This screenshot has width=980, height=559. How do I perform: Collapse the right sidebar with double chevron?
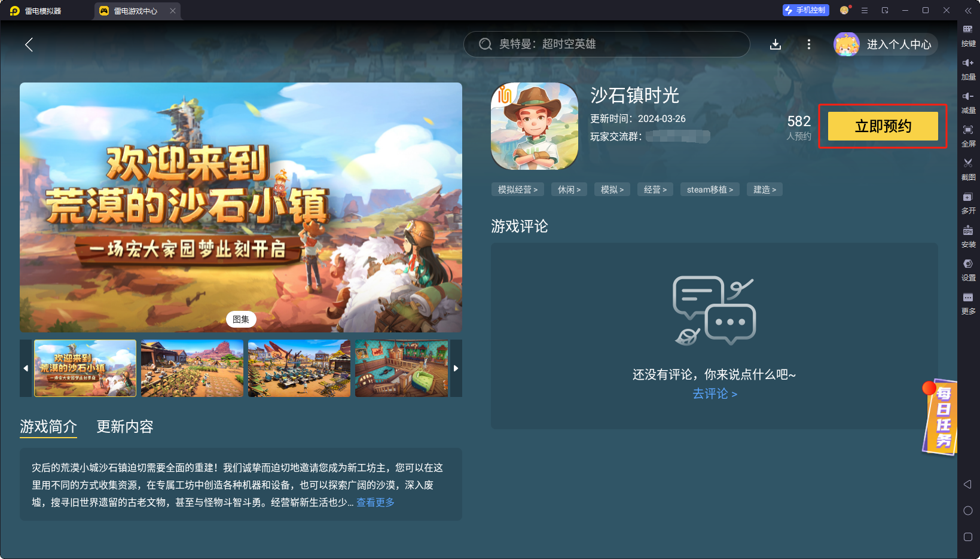968,11
